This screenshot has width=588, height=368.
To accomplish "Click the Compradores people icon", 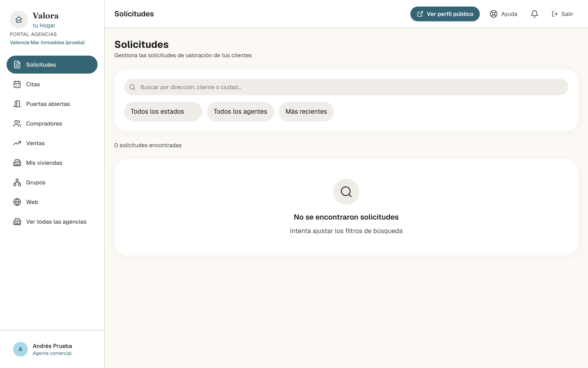I will coord(17,123).
